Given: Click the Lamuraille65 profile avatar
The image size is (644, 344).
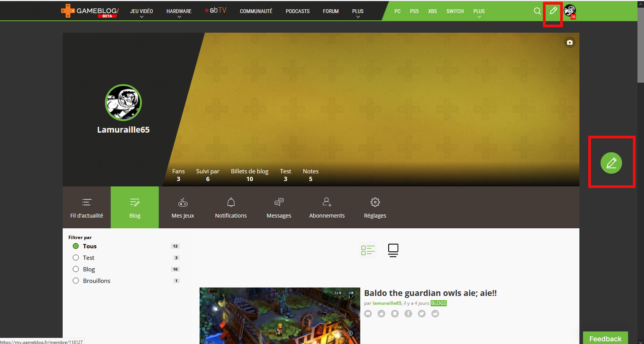Looking at the screenshot, I should [123, 103].
